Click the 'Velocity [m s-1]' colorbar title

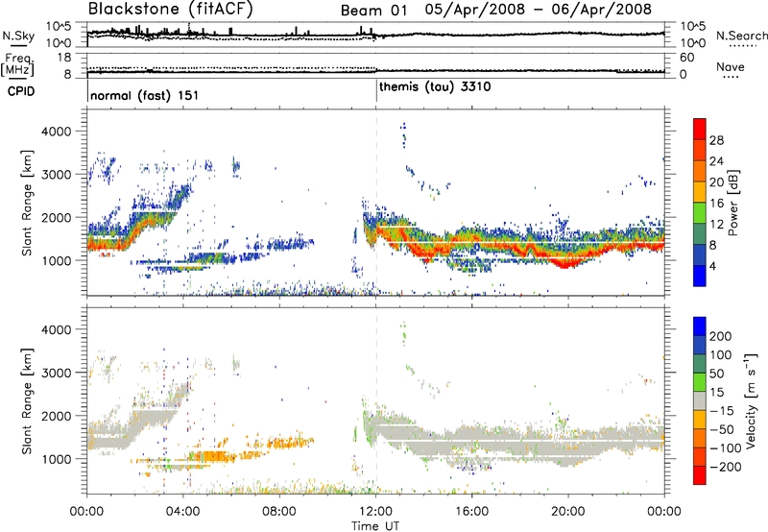pos(752,400)
